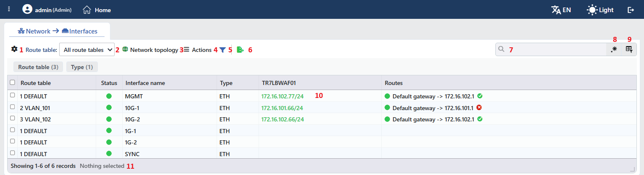This screenshot has height=175, width=644.
Task: Open settings gear icon
Action: (x=14, y=49)
